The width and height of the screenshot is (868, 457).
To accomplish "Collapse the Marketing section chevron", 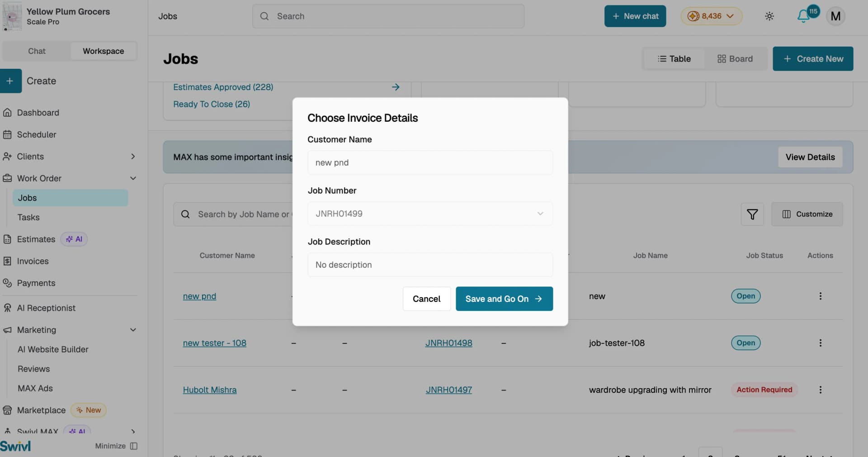I will 133,330.
